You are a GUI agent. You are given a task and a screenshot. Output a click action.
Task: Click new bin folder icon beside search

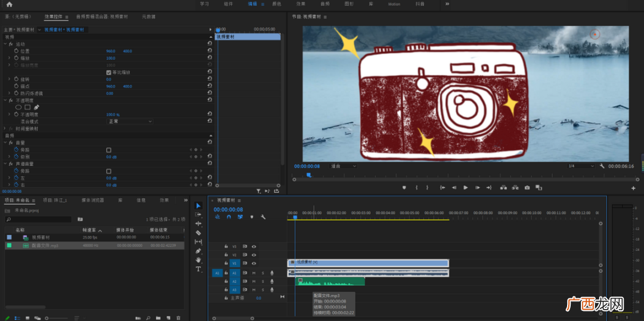click(80, 220)
